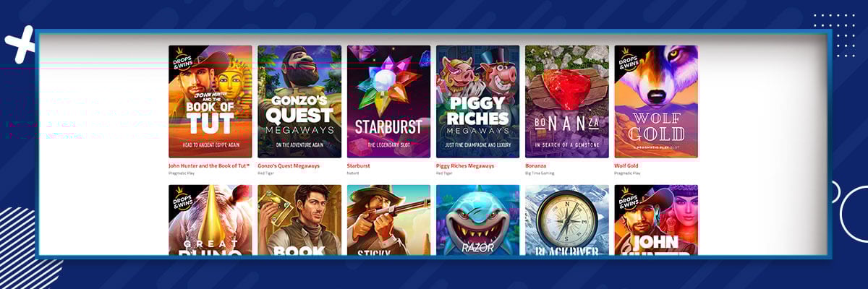Click the Gonzo's Quest Megaways title link
This screenshot has width=868, height=289.
[289, 165]
